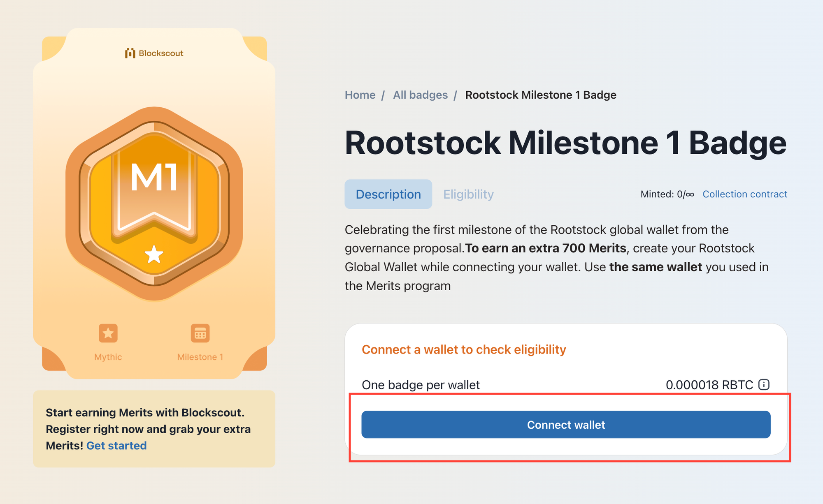Image resolution: width=823 pixels, height=504 pixels.
Task: Click the Get started link
Action: pyautogui.click(x=116, y=446)
